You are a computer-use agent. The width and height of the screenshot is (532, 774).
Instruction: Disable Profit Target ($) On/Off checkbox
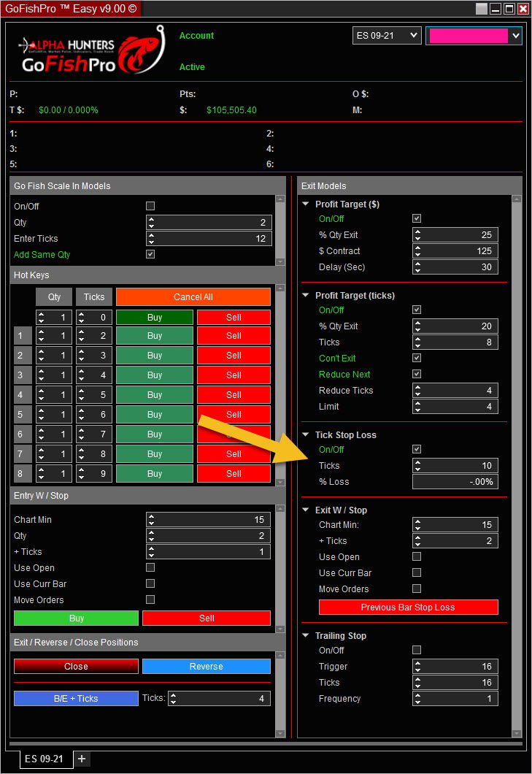[x=417, y=218]
